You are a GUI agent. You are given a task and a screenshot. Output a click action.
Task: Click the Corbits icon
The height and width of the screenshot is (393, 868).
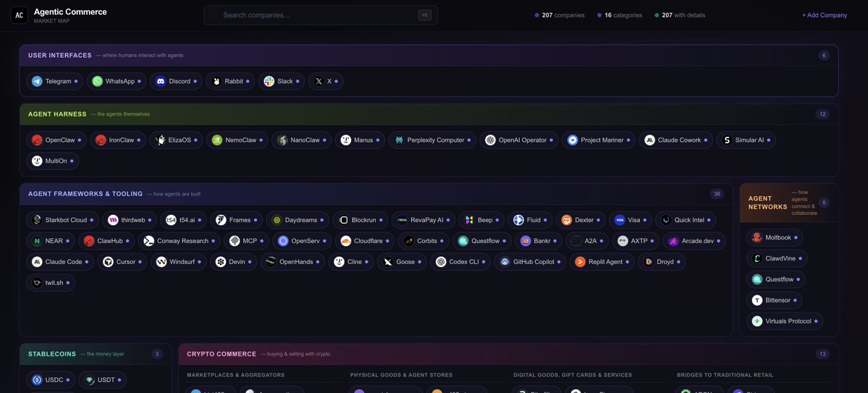[x=408, y=241]
